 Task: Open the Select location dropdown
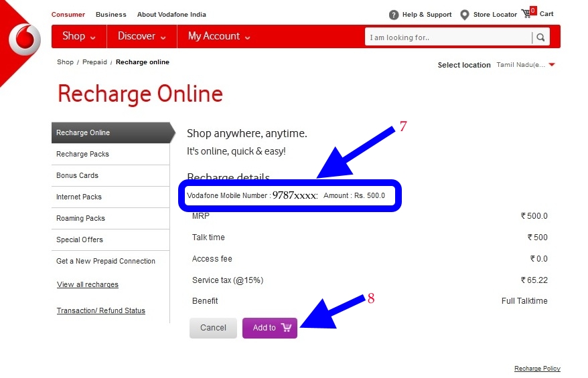click(x=526, y=65)
